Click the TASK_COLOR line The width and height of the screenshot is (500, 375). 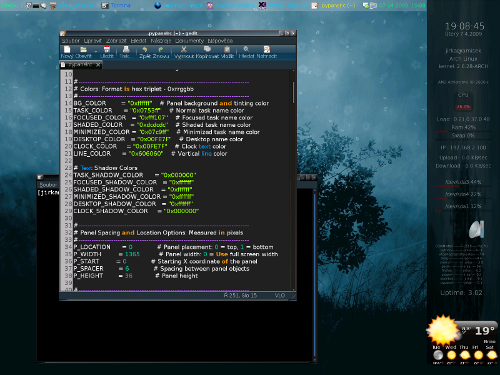pos(159,110)
